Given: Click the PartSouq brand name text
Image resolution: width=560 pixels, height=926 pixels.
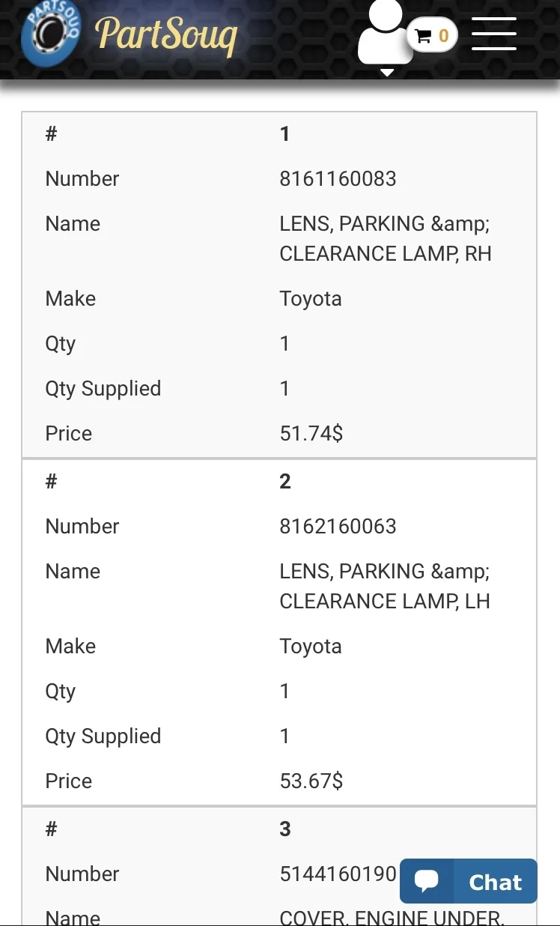Looking at the screenshot, I should coord(166,34).
